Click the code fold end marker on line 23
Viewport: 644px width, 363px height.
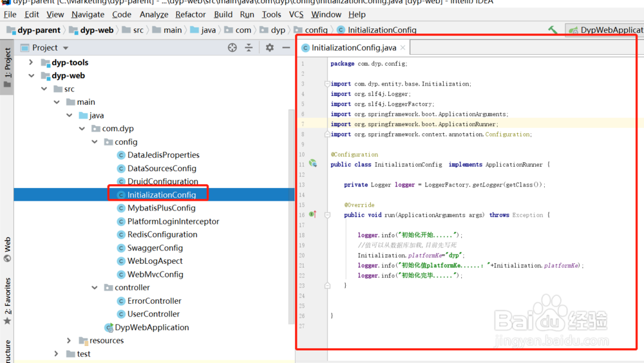click(327, 285)
